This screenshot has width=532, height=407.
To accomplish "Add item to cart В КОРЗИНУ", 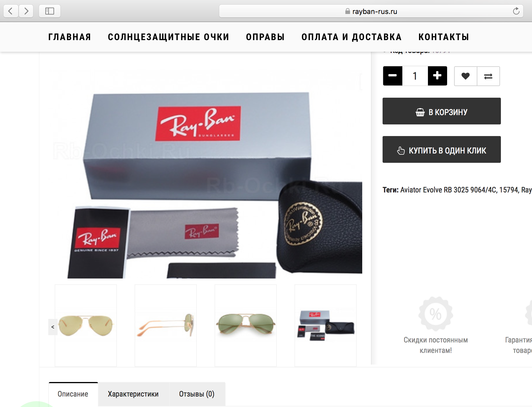I will coord(442,111).
